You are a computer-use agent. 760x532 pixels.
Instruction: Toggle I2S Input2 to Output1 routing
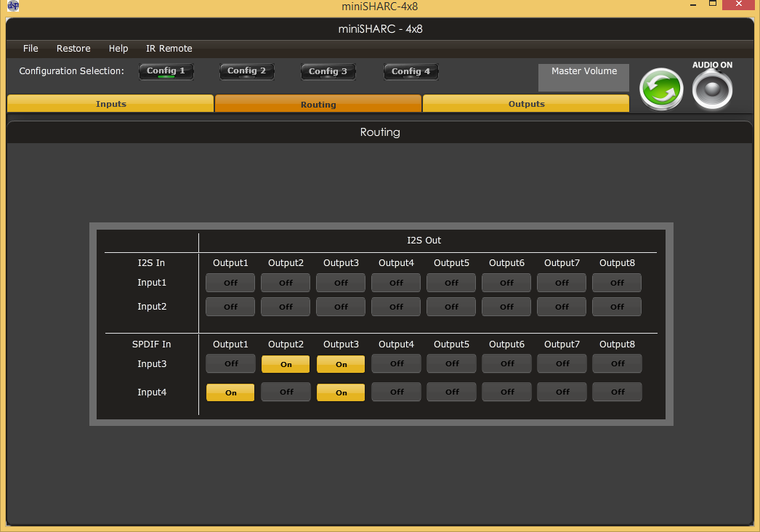(x=230, y=307)
